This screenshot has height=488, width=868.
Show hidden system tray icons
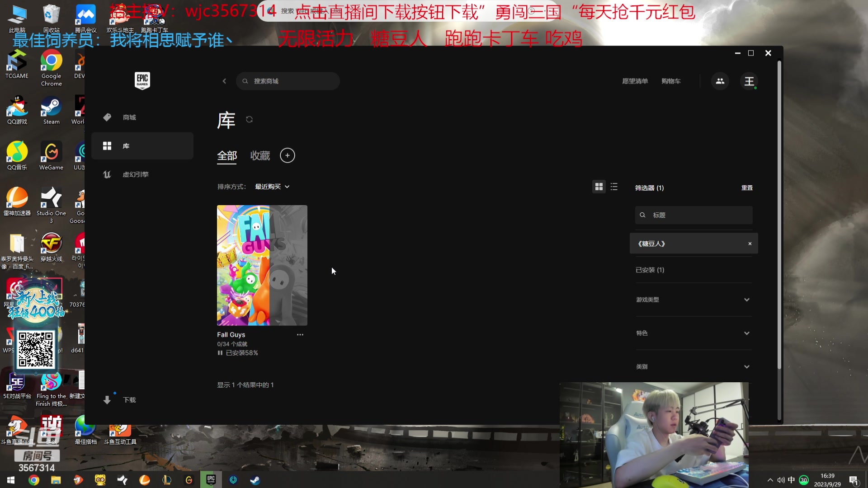point(770,480)
